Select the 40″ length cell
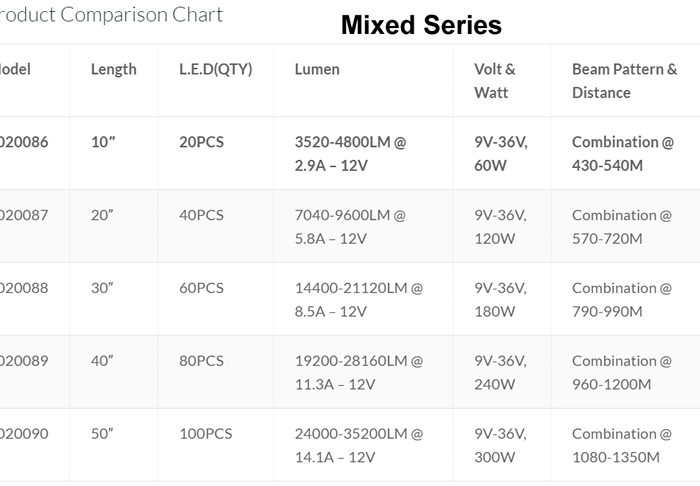 coord(102,361)
